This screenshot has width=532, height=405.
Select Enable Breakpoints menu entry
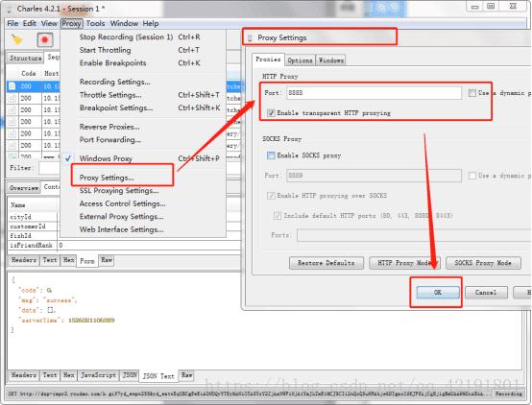tap(142, 62)
